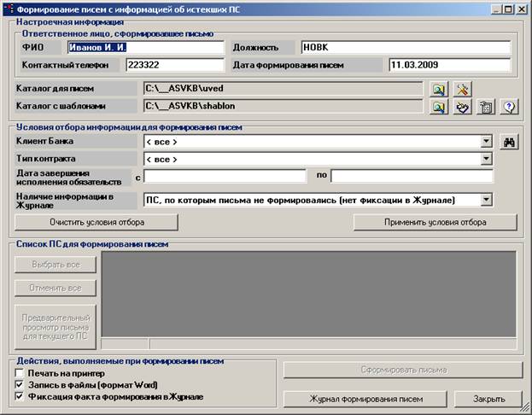Screen dimensions: 532x415
Task: Click the application icon in title bar
Action: 9,9
